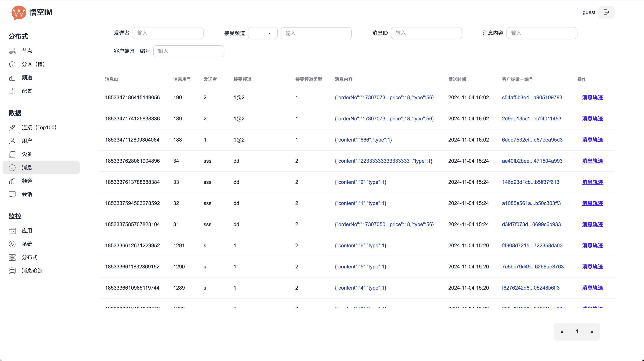The image size is (644, 361).
Task: Focus the 消息ID input field
Action: click(x=426, y=33)
